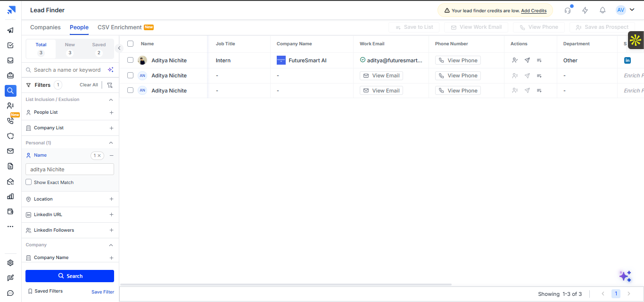Click the filter options icon beside Clear All
The height and width of the screenshot is (302, 644).
(x=110, y=85)
